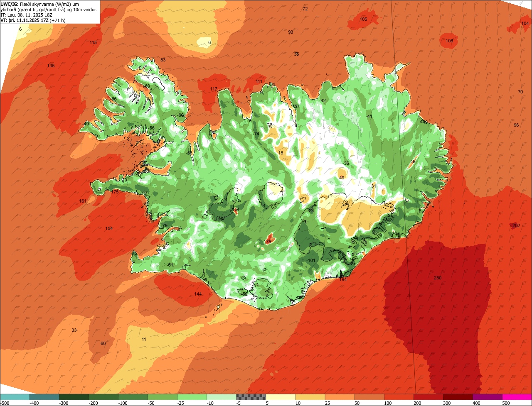Viewport: 532px width, 406px height.
Task: Click the purple swatch between 400 and 500
Action: [487, 397]
